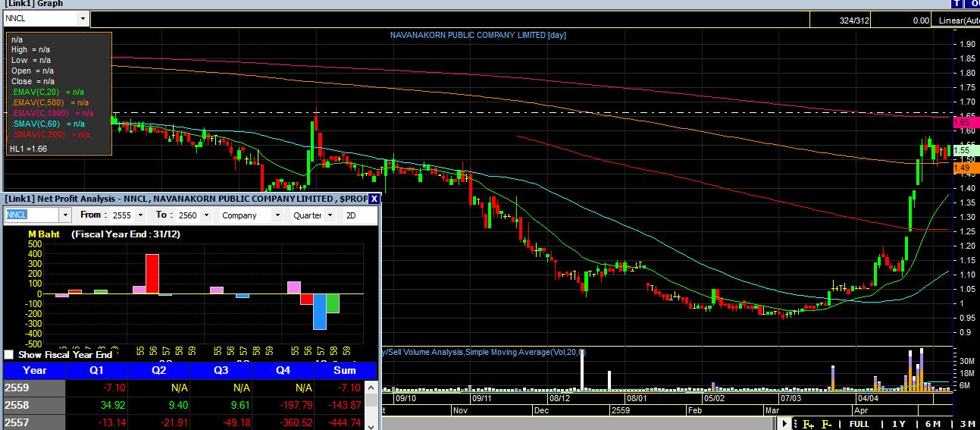This screenshot has width=980, height=430.
Task: Open symbol dropdown in Net Profit Analysis
Action: point(64,215)
